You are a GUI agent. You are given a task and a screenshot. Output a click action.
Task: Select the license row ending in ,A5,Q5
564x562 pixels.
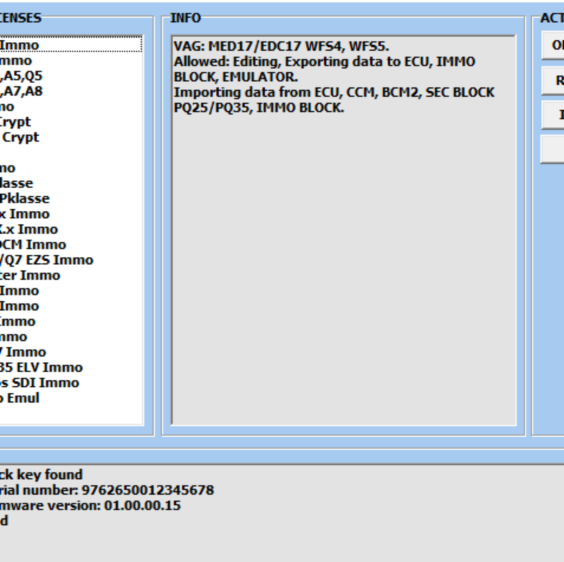click(71, 76)
